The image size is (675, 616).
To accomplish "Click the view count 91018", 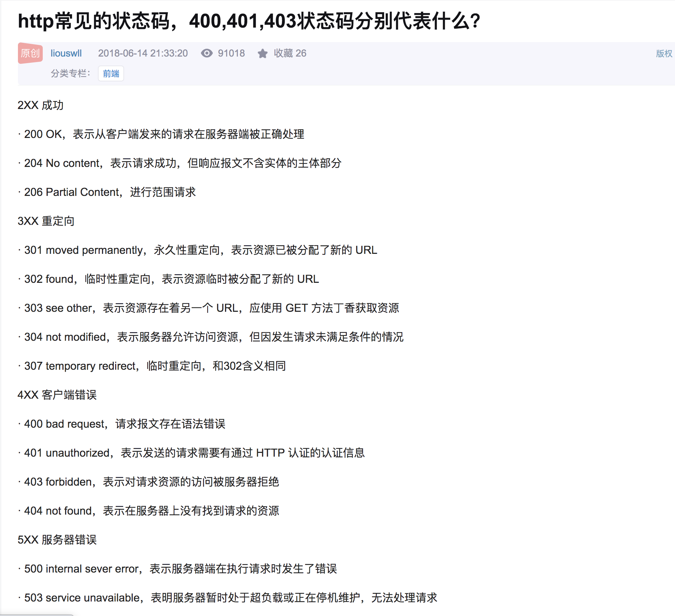I will [x=231, y=53].
